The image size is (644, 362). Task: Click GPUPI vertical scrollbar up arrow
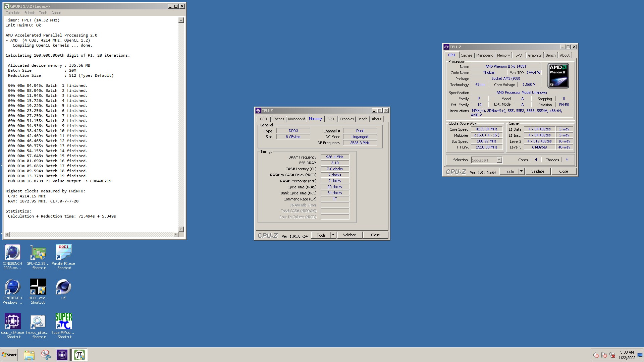[x=181, y=20]
